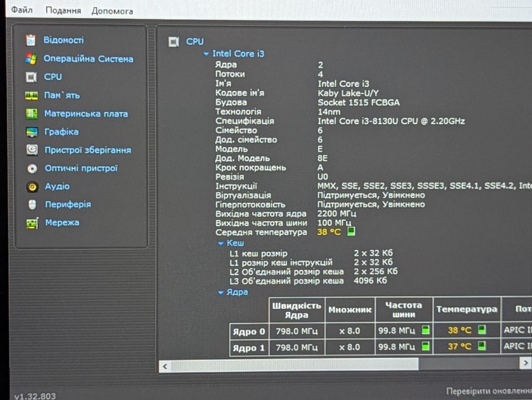
Task: Show Оптичні пристрої section
Action: tap(81, 168)
